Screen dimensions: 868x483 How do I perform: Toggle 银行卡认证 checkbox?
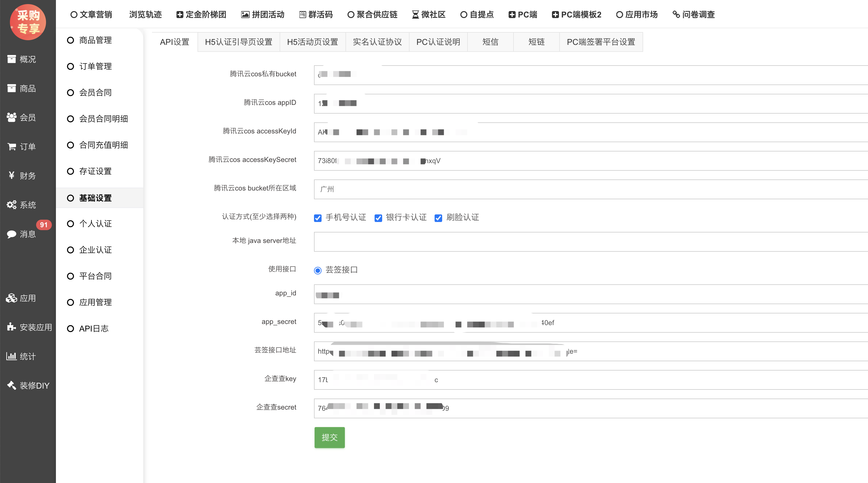point(378,218)
